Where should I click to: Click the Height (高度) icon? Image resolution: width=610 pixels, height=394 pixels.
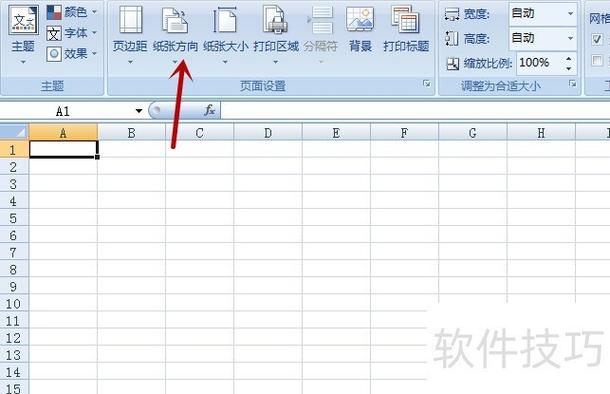452,39
